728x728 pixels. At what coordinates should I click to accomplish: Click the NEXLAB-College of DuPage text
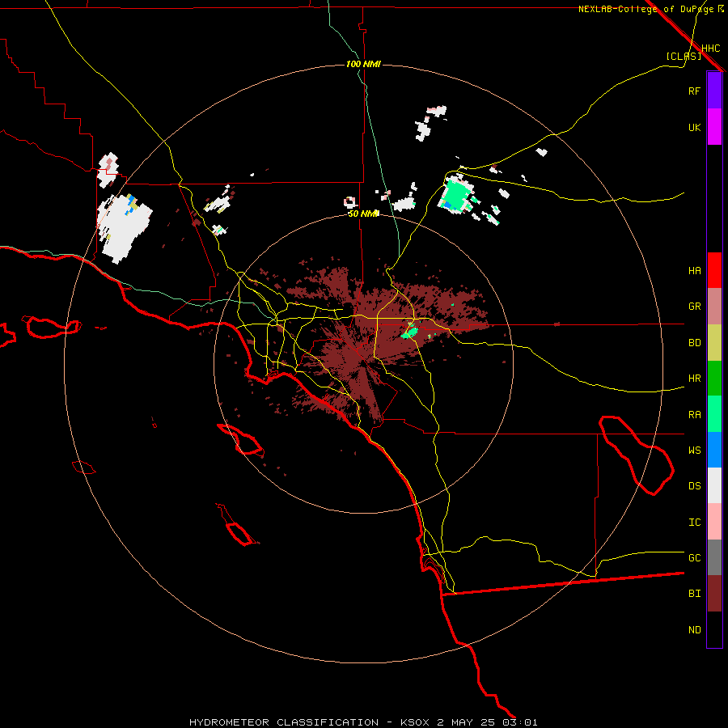coord(645,9)
